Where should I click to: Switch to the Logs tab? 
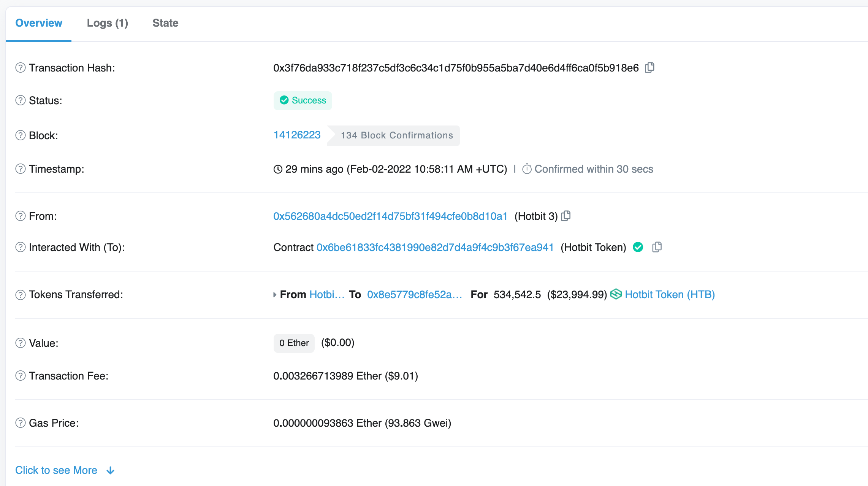pos(108,23)
